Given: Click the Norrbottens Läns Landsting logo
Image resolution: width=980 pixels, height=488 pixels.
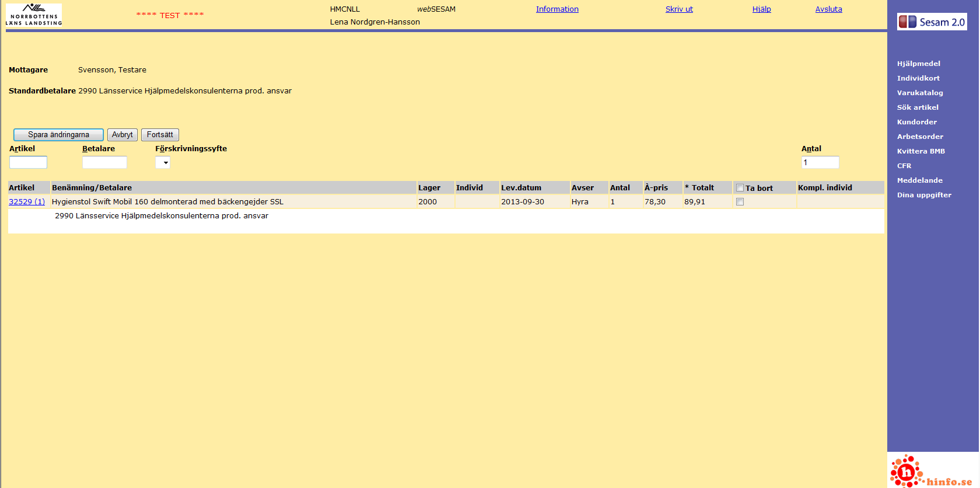Looking at the screenshot, I should [34, 15].
